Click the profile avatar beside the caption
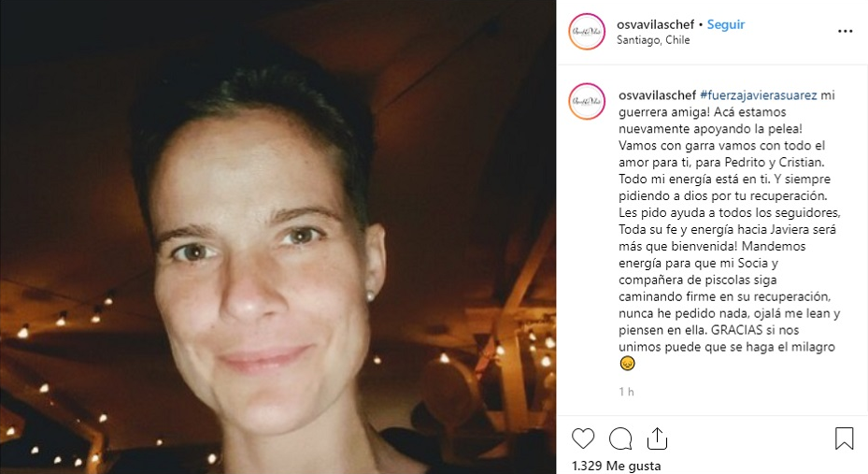 (587, 101)
